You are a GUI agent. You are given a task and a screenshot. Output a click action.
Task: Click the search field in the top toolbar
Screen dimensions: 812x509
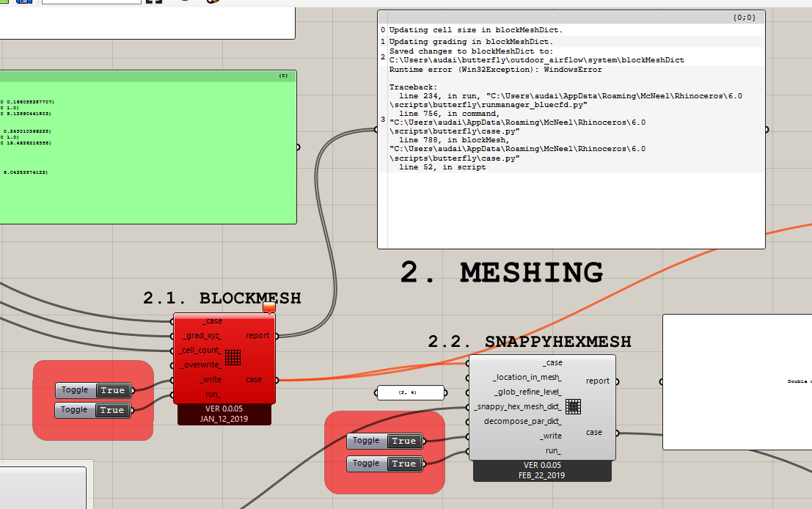pyautogui.click(x=92, y=3)
